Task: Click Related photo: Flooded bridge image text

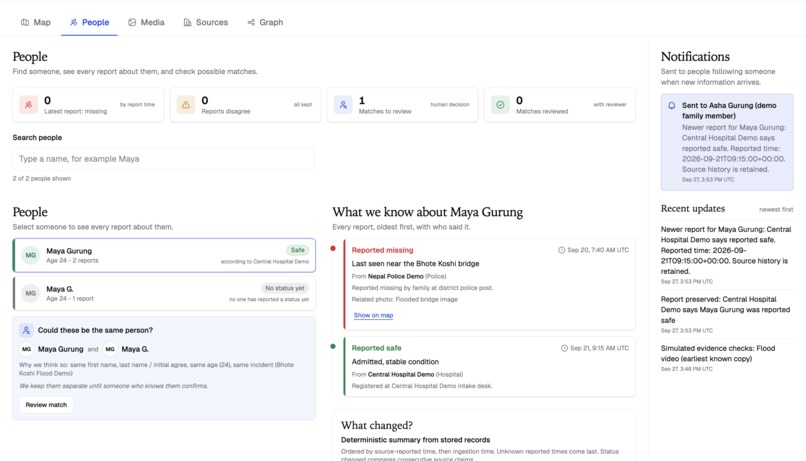Action: pos(405,299)
